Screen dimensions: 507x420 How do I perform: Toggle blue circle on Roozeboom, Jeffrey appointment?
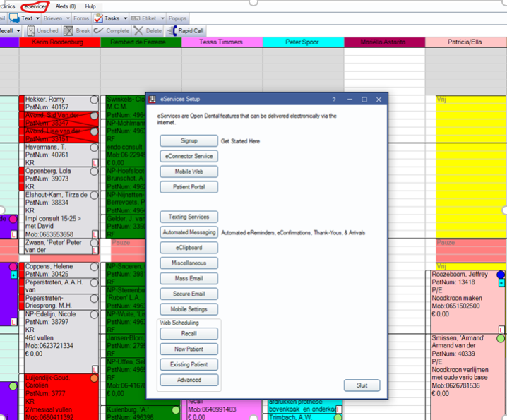501,275
